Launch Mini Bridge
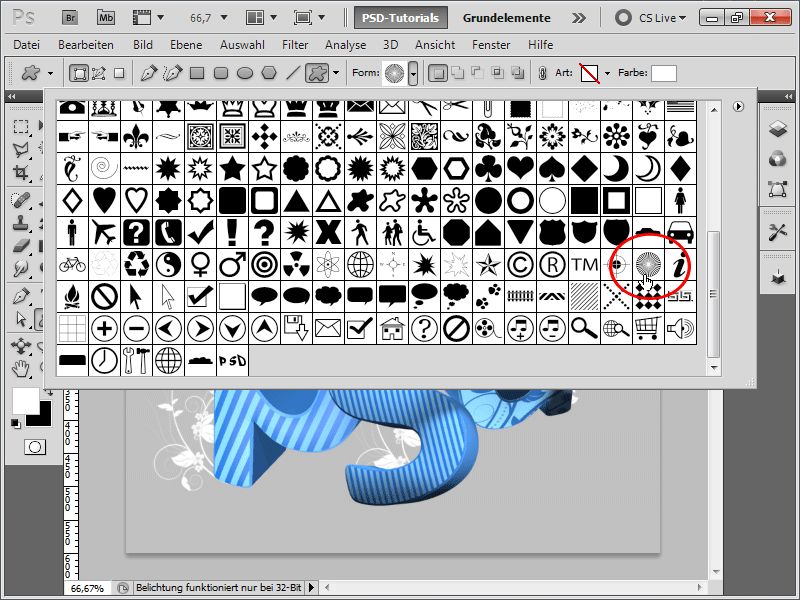The width and height of the screenshot is (800, 600). point(106,18)
